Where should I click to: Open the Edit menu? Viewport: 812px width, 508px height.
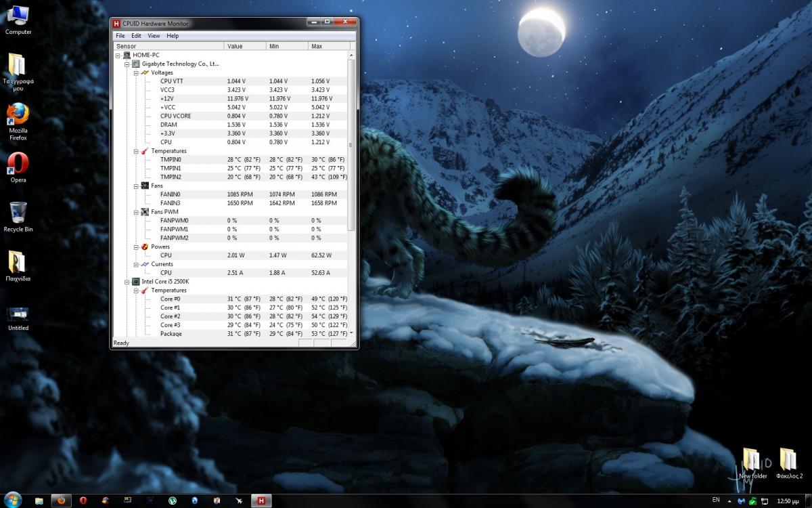(x=136, y=36)
